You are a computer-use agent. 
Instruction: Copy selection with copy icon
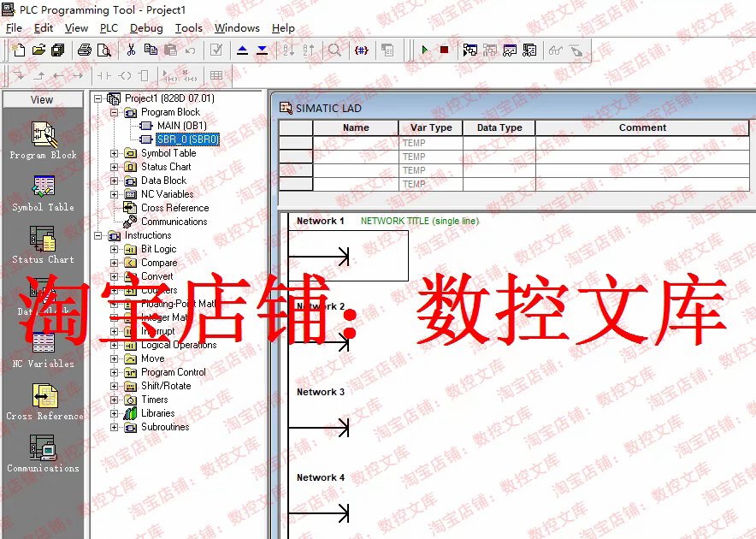151,50
